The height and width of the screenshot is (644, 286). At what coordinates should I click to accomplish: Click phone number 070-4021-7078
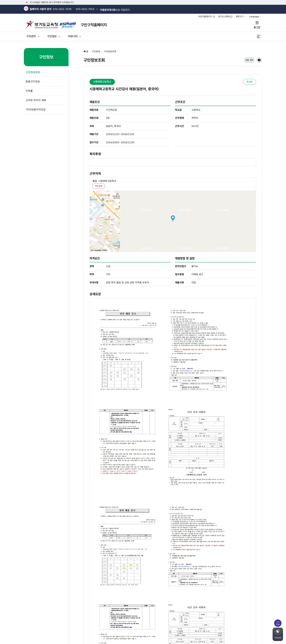62,9
